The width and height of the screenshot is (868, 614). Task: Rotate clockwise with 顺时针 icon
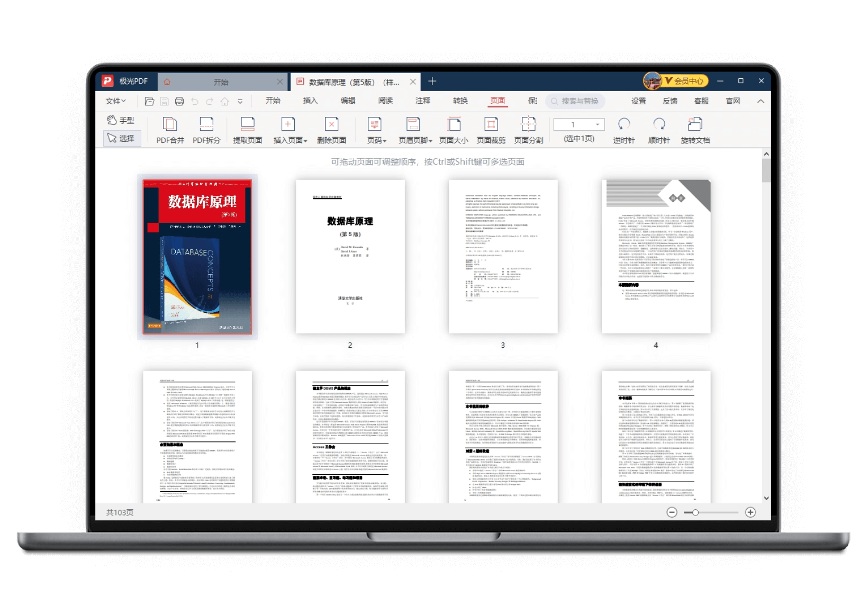pos(659,124)
